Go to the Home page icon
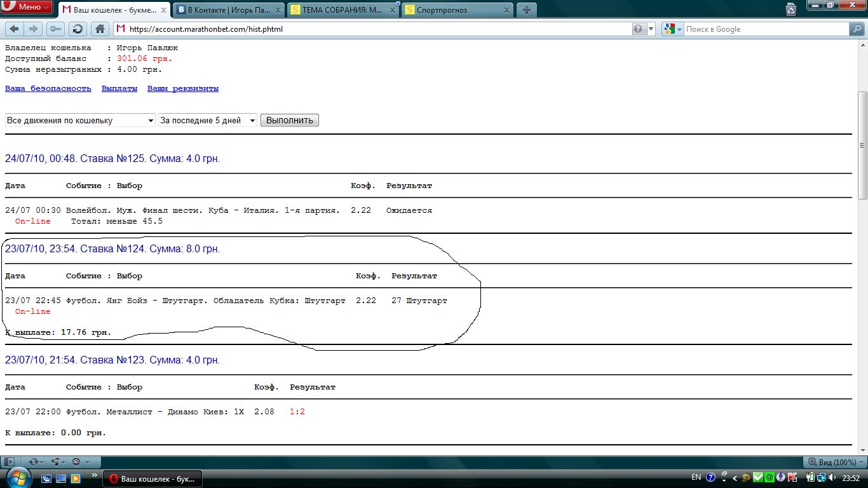The height and width of the screenshot is (488, 868). point(100,29)
